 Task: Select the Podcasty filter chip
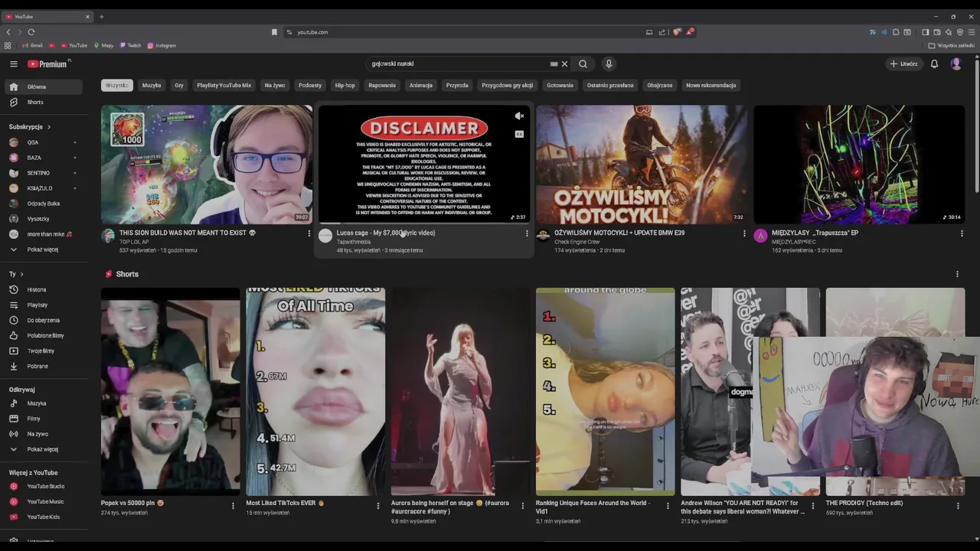pos(310,85)
